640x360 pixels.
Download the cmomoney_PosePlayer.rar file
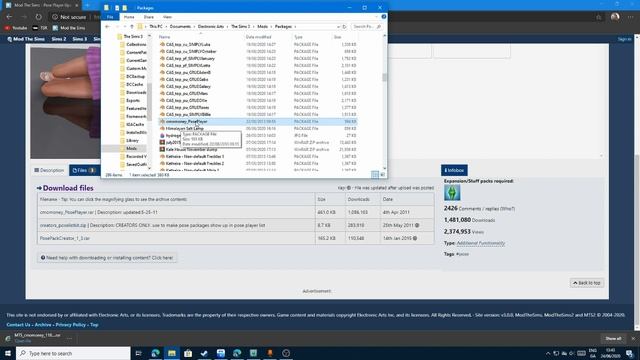[67, 212]
